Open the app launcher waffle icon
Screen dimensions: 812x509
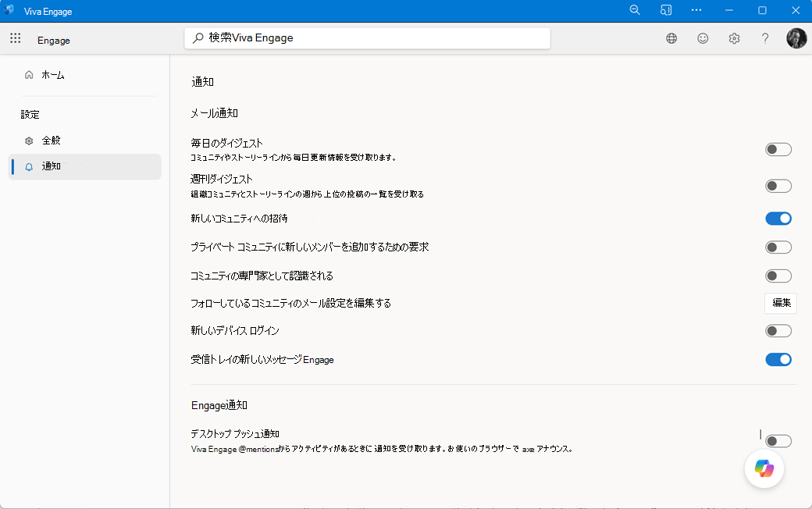tap(16, 38)
